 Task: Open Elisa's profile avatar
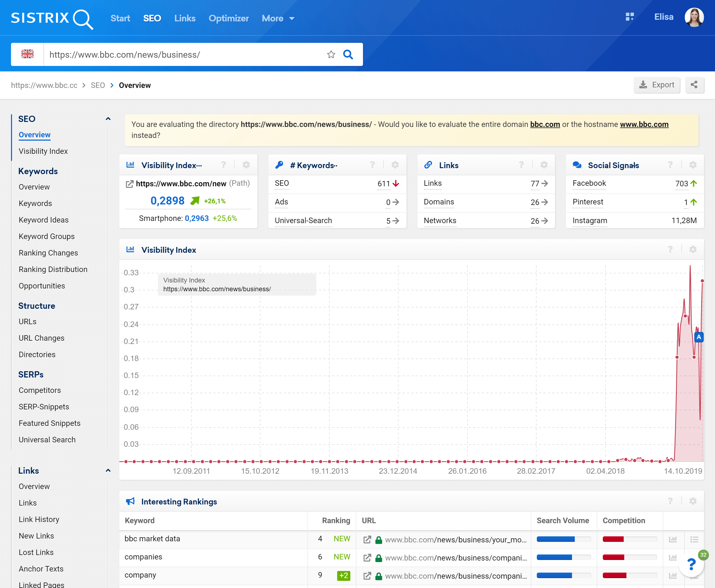coord(694,17)
